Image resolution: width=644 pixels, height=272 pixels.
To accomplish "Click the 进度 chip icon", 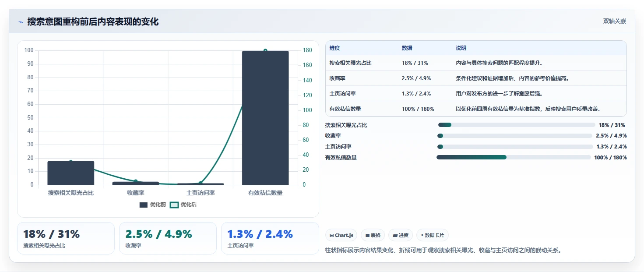I will coord(395,236).
